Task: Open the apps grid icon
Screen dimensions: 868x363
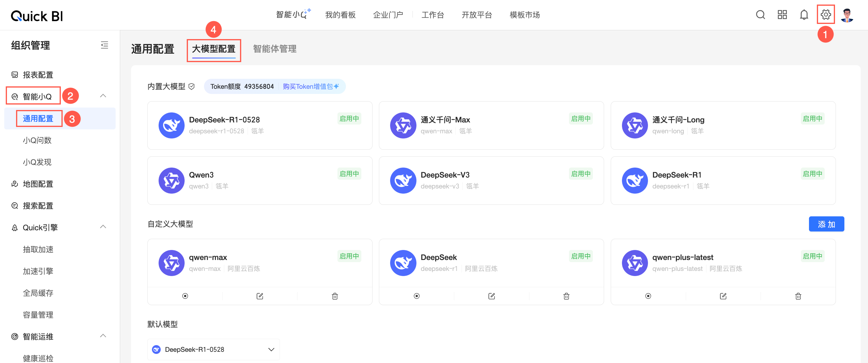Action: (782, 15)
